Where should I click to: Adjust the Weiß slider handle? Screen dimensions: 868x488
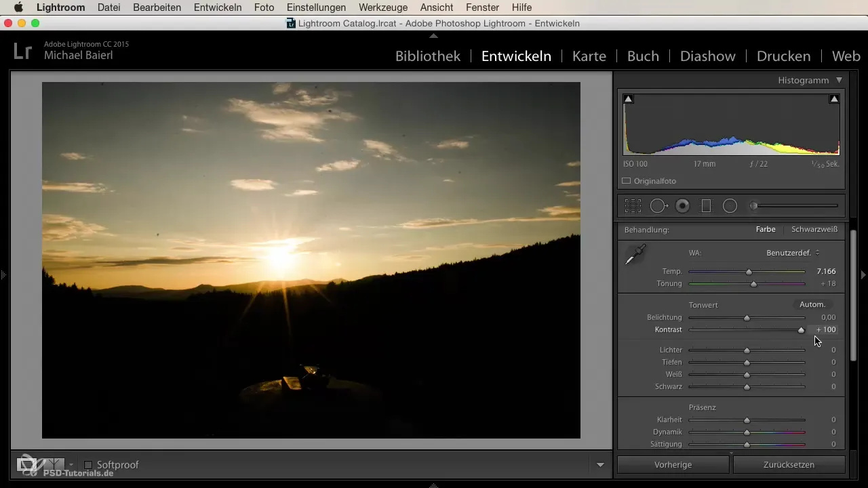point(747,375)
